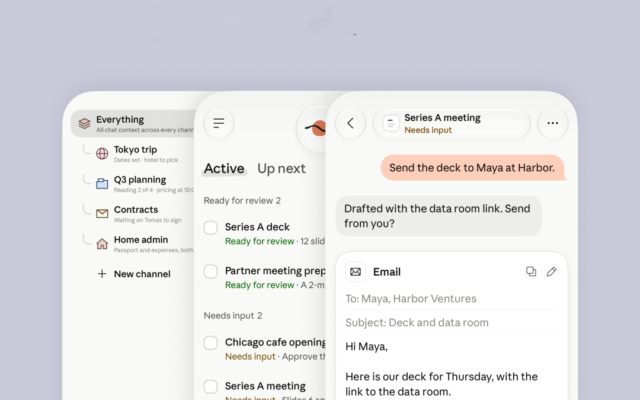The width and height of the screenshot is (640, 400).
Task: Click the Tokyo trip globe icon
Action: point(102,153)
